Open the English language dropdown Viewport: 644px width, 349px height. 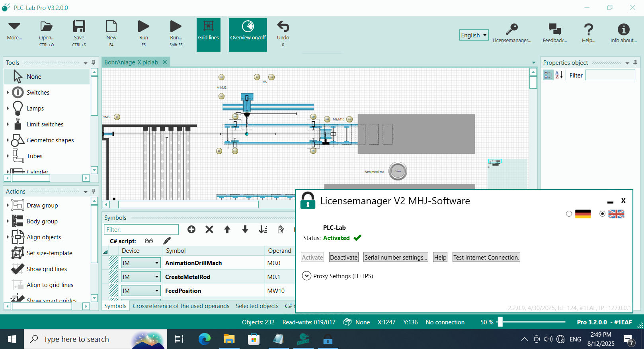474,35
